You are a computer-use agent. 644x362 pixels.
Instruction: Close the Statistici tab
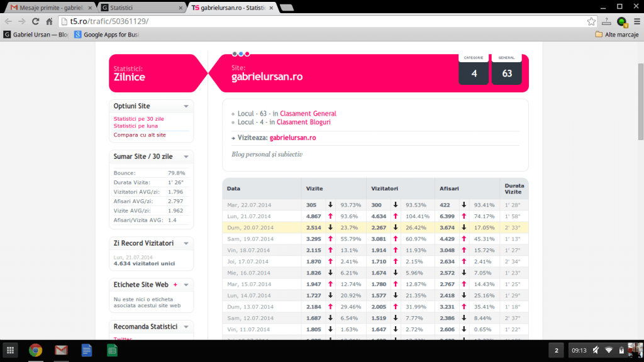click(x=180, y=8)
